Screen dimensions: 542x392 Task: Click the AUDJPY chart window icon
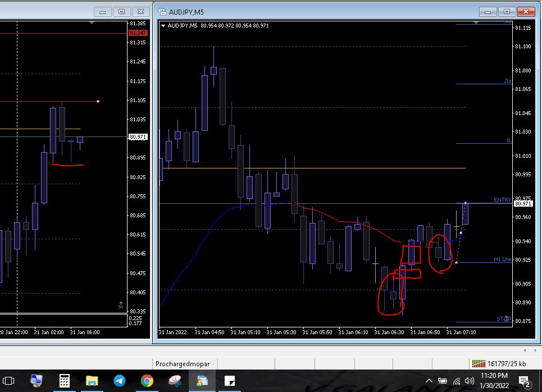[x=162, y=12]
